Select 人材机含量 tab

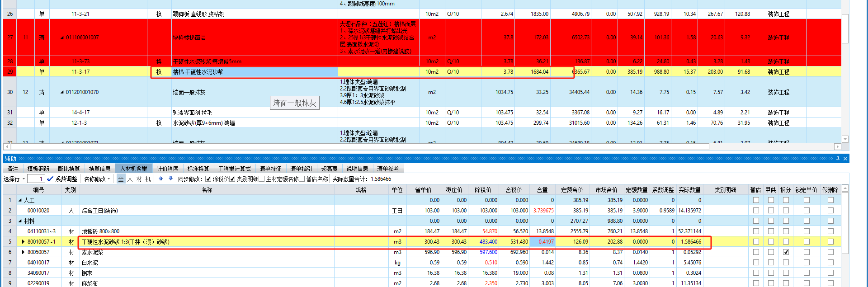134,169
